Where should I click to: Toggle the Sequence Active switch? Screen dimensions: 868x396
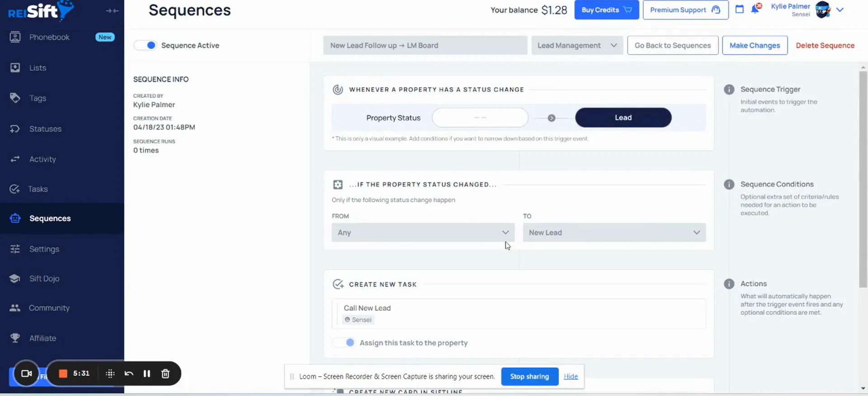pyautogui.click(x=145, y=45)
